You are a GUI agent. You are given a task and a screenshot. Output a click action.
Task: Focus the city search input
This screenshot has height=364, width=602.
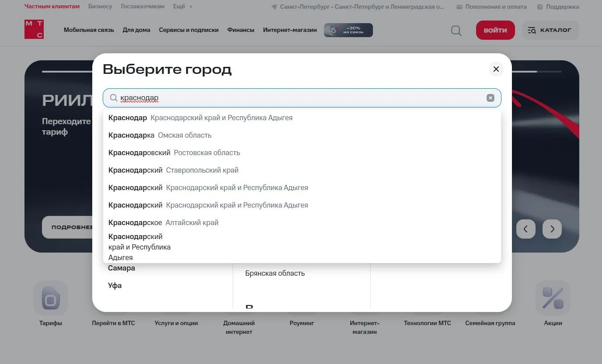click(x=302, y=98)
